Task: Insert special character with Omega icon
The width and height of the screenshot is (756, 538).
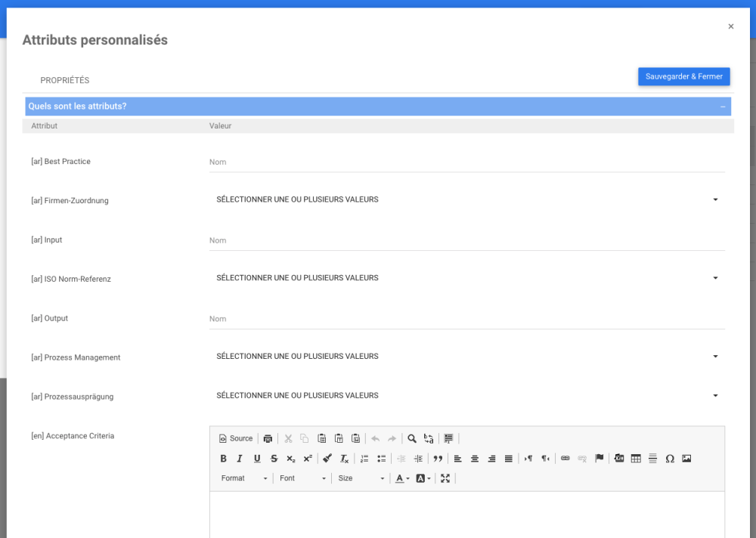Action: point(670,459)
